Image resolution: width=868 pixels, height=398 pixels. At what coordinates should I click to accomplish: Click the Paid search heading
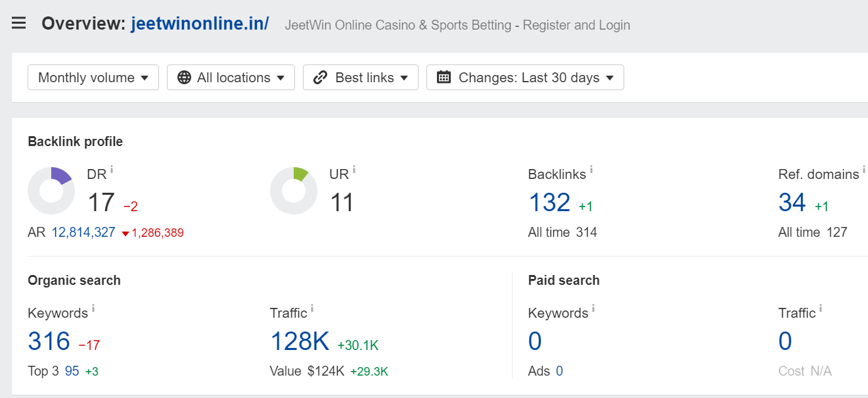(x=564, y=280)
